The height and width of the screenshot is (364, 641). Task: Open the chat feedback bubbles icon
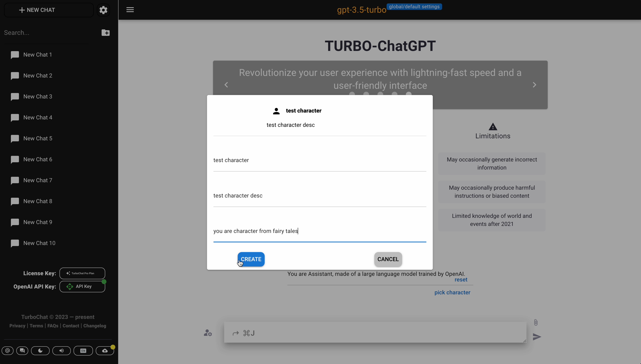coord(22,351)
